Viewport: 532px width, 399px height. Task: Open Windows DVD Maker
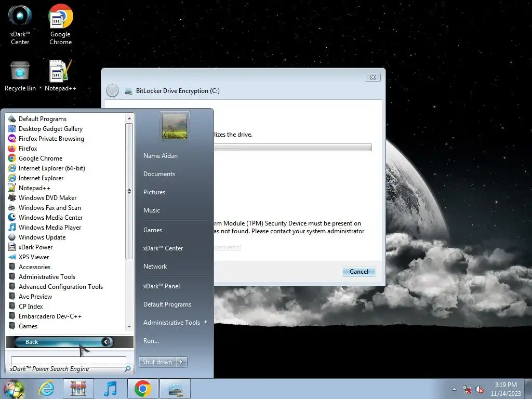pos(43,197)
